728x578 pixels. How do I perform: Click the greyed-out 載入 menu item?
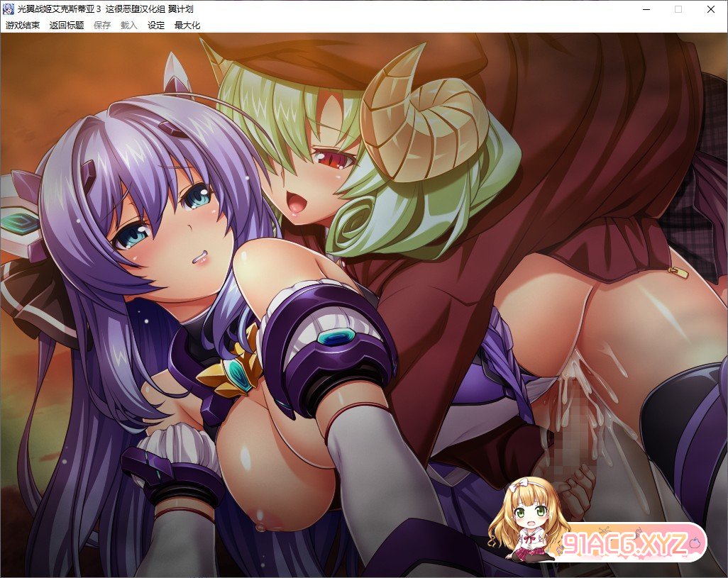click(129, 25)
